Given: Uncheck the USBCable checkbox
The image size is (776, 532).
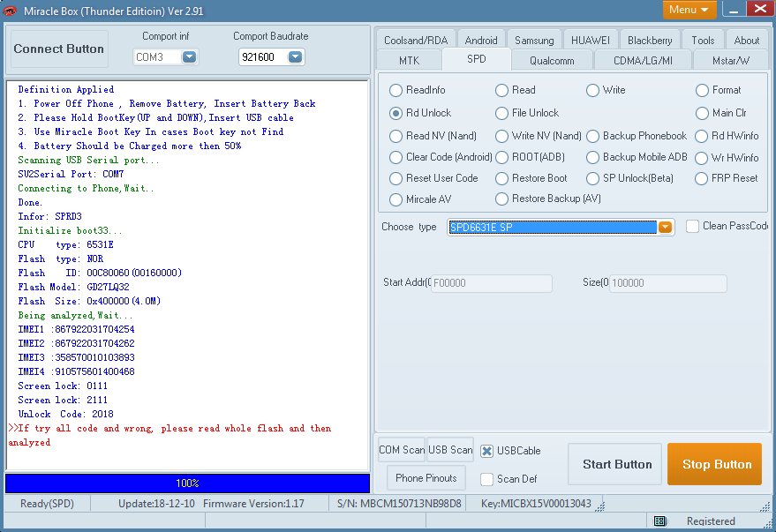Looking at the screenshot, I should [487, 451].
